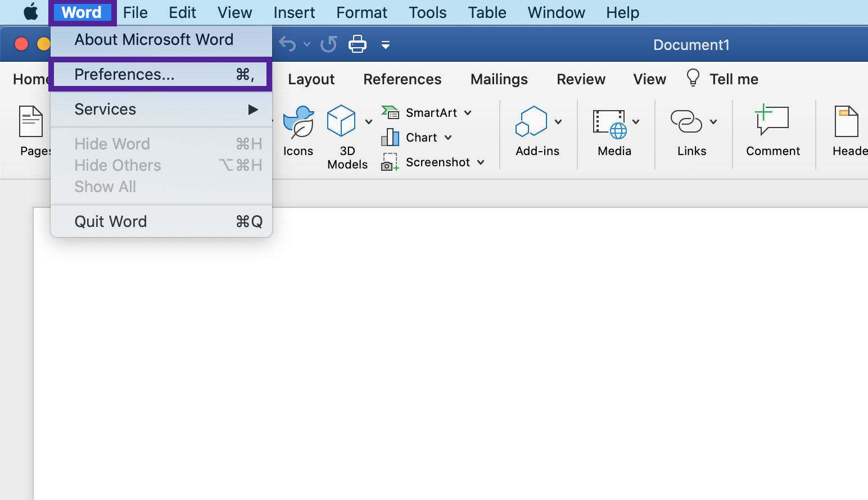Image resolution: width=868 pixels, height=500 pixels.
Task: Click the Chart icon
Action: click(390, 137)
